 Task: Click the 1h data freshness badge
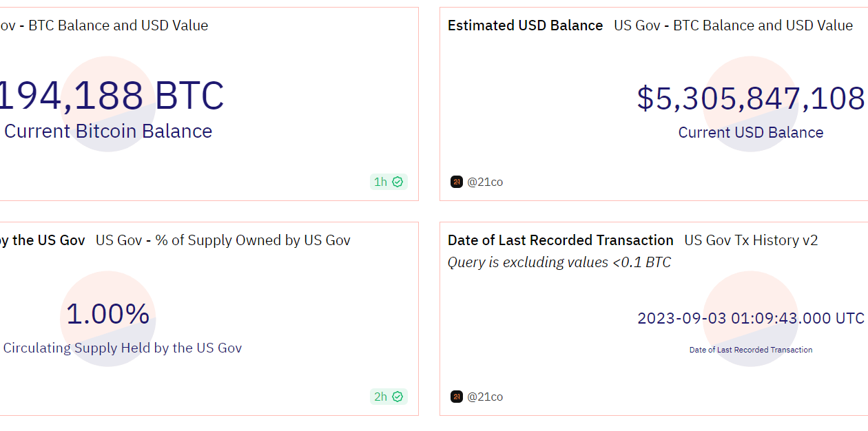tap(388, 182)
